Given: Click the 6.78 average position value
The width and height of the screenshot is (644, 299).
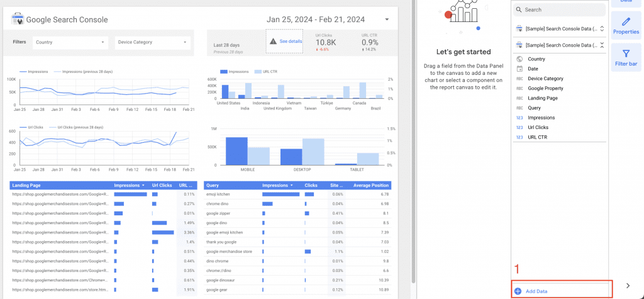Looking at the screenshot, I should [384, 194].
